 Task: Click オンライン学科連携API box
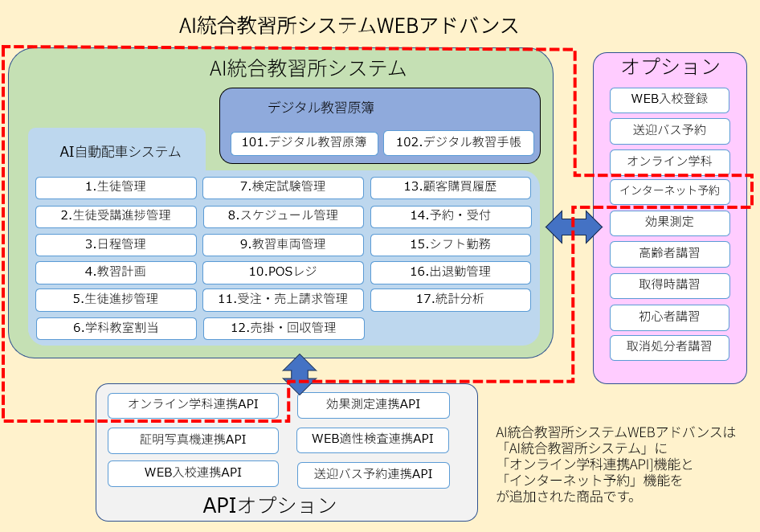[193, 404]
